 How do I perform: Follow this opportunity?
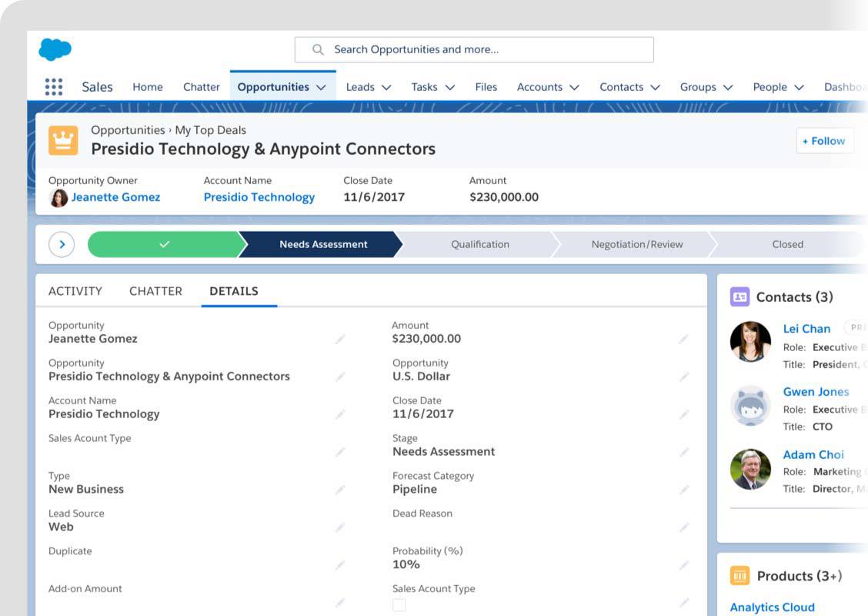[x=824, y=141]
